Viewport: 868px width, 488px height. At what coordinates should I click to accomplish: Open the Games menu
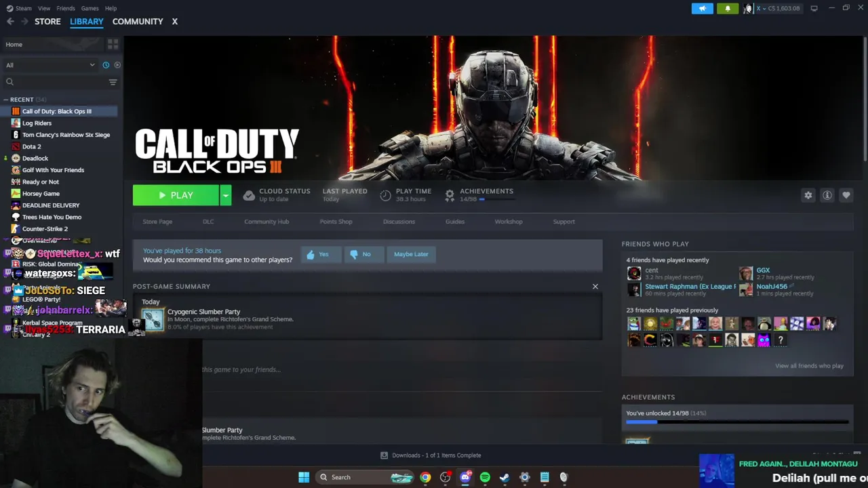[90, 8]
